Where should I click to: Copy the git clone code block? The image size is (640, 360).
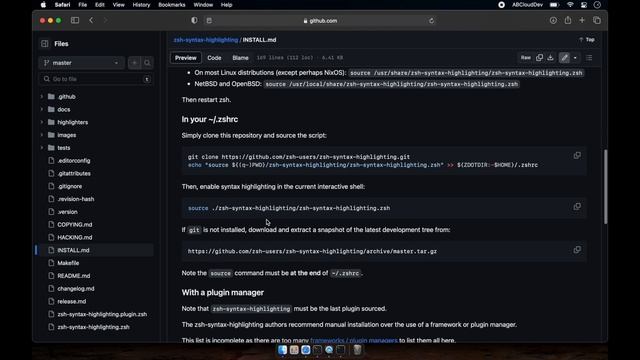click(x=577, y=156)
